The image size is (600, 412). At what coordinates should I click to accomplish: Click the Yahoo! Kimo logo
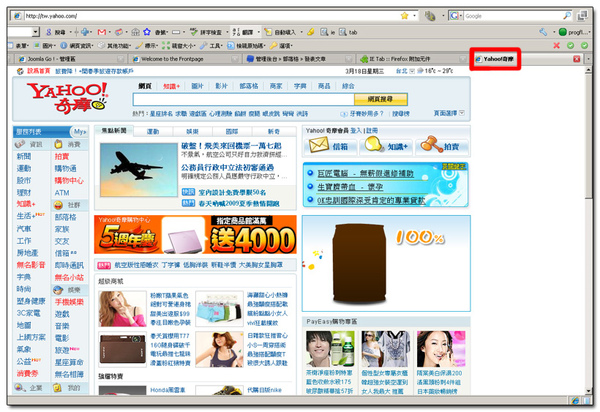pyautogui.click(x=67, y=98)
